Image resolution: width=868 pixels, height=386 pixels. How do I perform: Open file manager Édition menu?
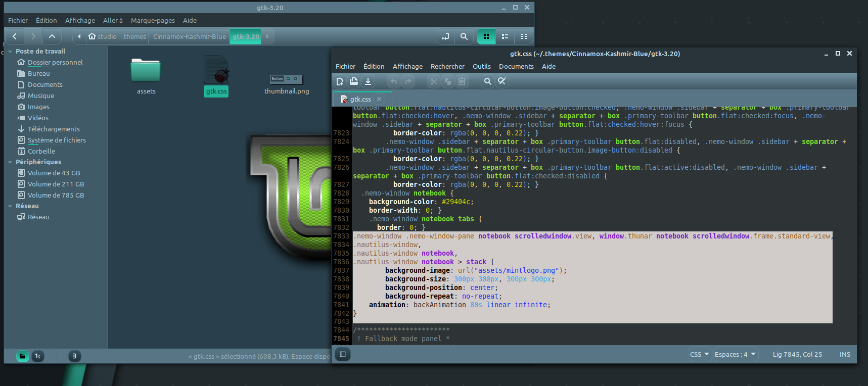click(x=46, y=21)
